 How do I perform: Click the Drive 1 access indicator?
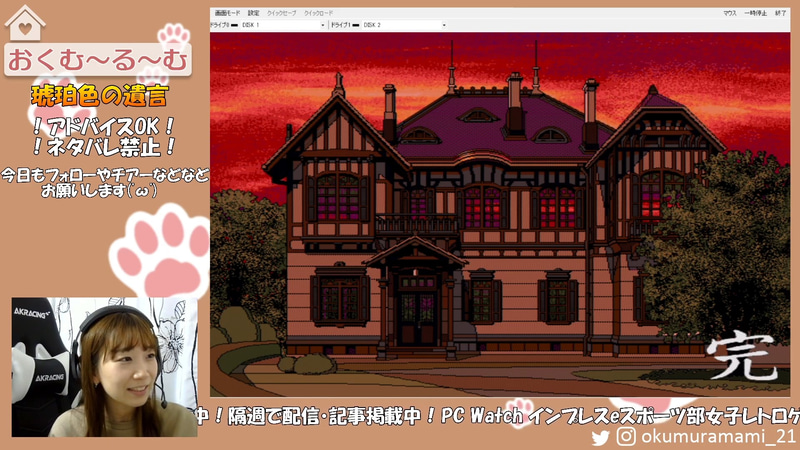pos(356,24)
